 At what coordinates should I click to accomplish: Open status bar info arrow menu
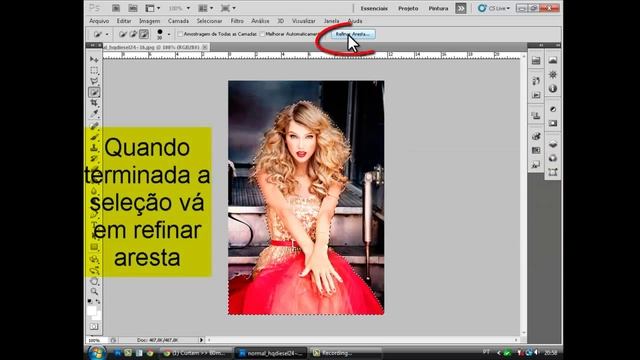[201, 340]
